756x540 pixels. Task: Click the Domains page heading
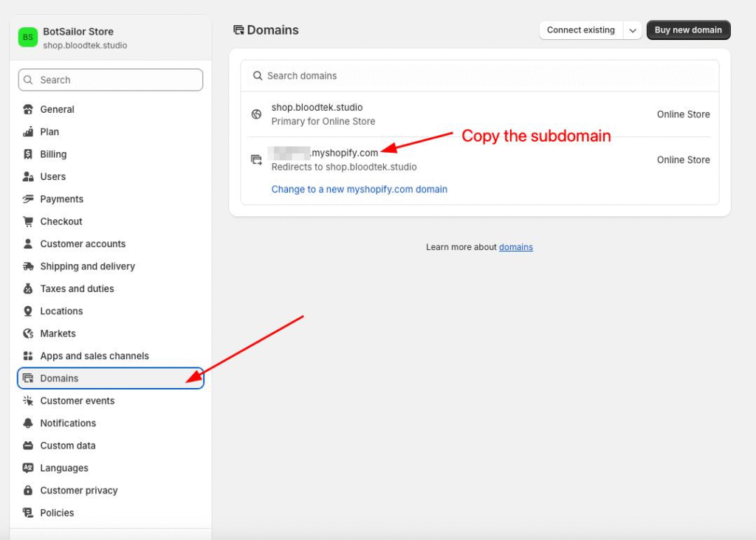[272, 30]
